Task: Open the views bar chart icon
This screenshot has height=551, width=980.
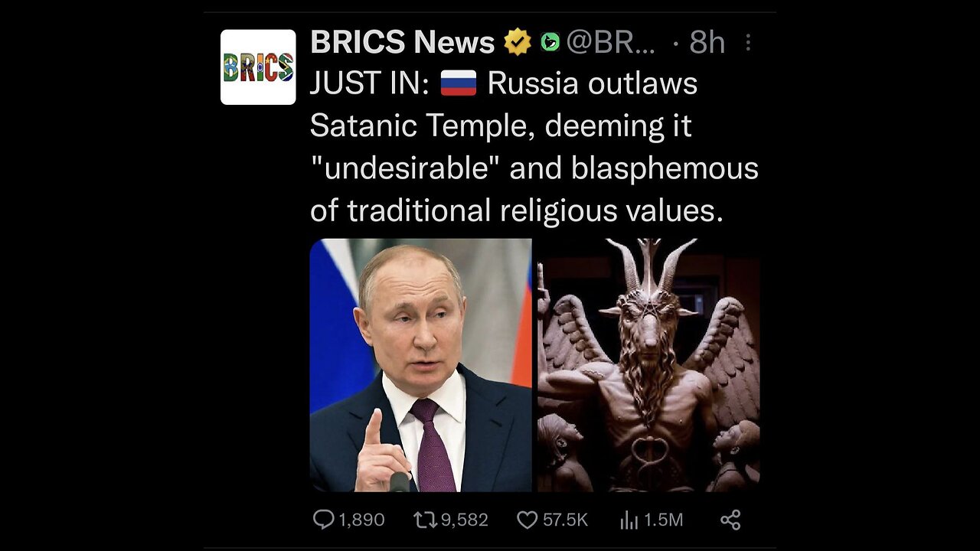Action: (629, 520)
